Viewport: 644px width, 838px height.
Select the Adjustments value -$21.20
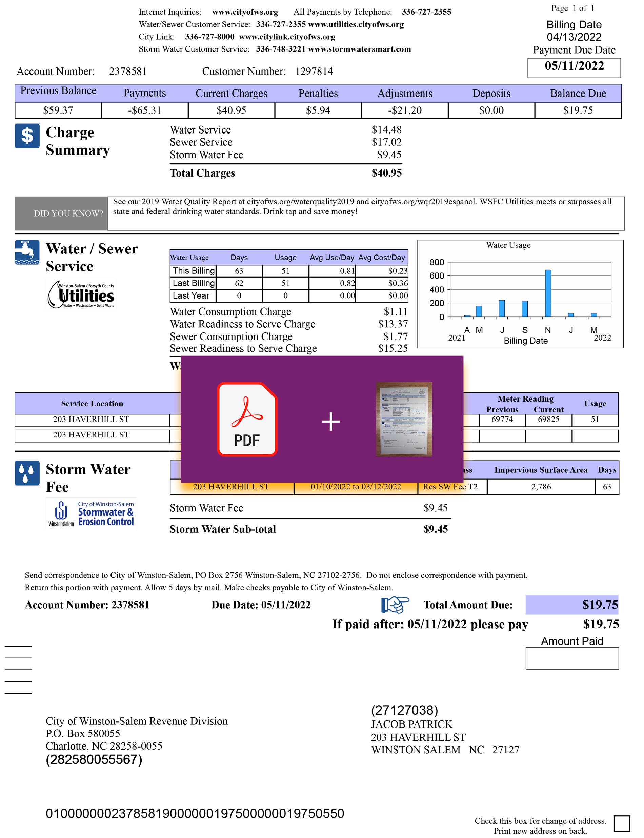405,110
